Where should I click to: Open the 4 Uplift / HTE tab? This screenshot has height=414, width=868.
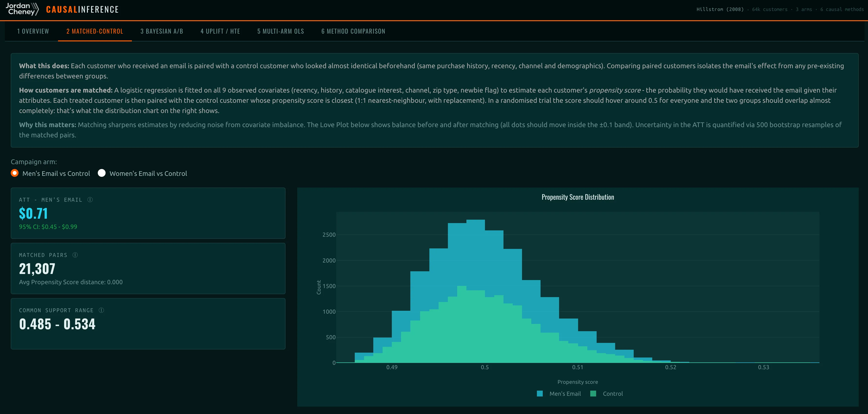click(220, 31)
